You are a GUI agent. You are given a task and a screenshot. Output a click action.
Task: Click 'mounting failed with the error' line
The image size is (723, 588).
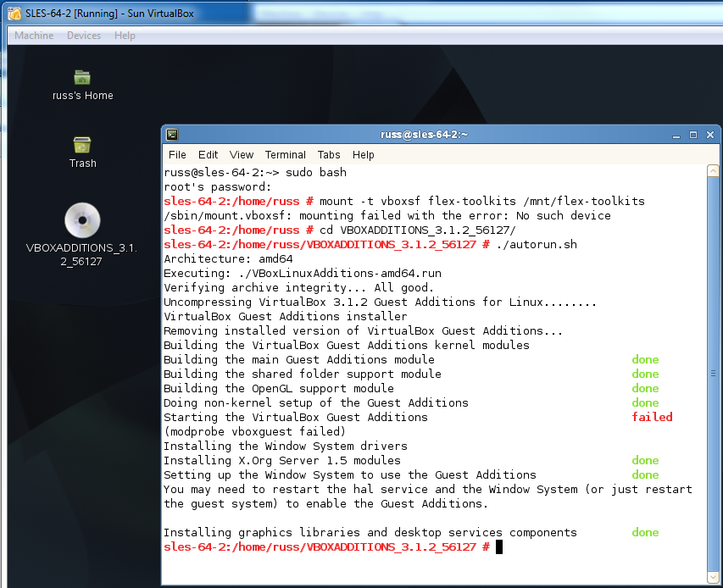point(387,216)
